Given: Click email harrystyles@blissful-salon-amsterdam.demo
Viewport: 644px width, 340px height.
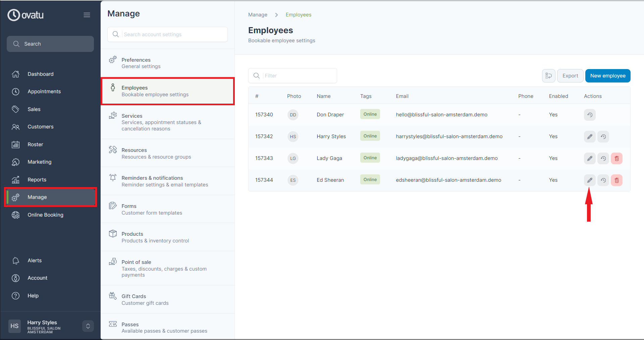Looking at the screenshot, I should coord(449,136).
